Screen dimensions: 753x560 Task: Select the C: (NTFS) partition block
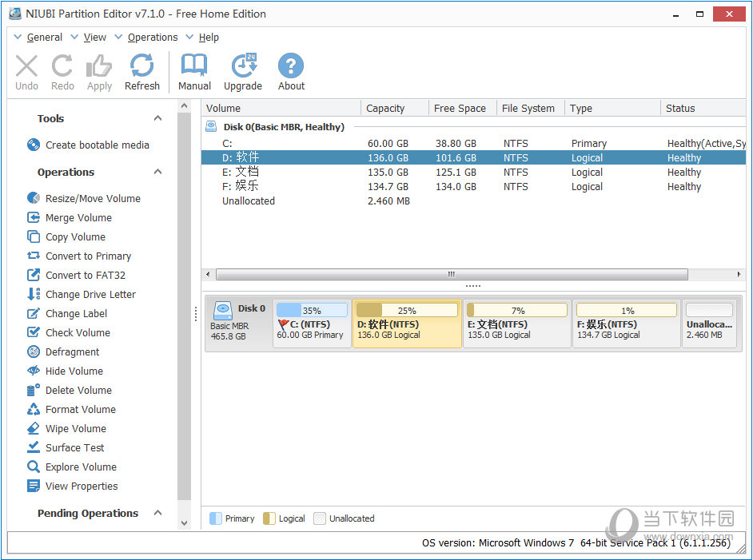click(312, 323)
